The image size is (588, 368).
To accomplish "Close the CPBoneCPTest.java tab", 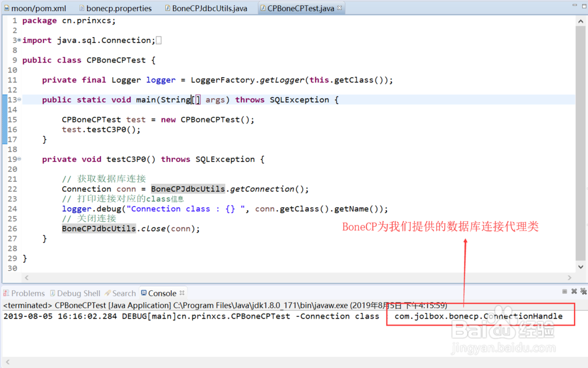I will pyautogui.click(x=339, y=8).
